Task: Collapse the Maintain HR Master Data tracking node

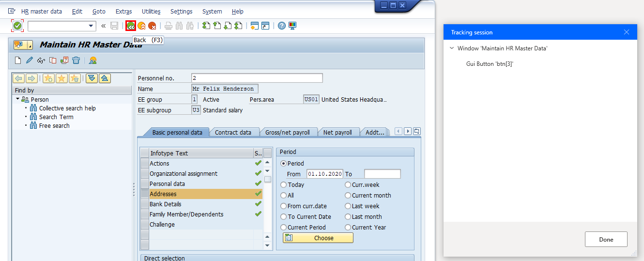Action: (x=452, y=48)
